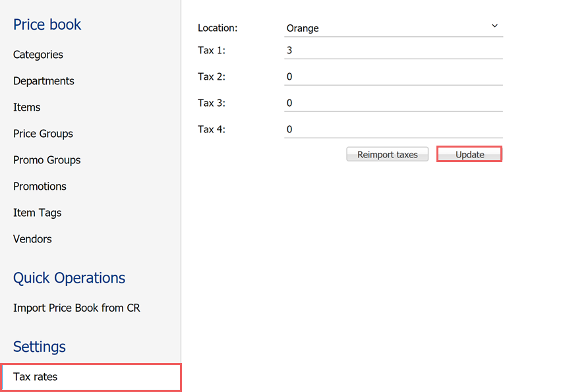Image resolution: width=561 pixels, height=392 pixels.
Task: Focus the Tax 4 value field
Action: coord(393,130)
